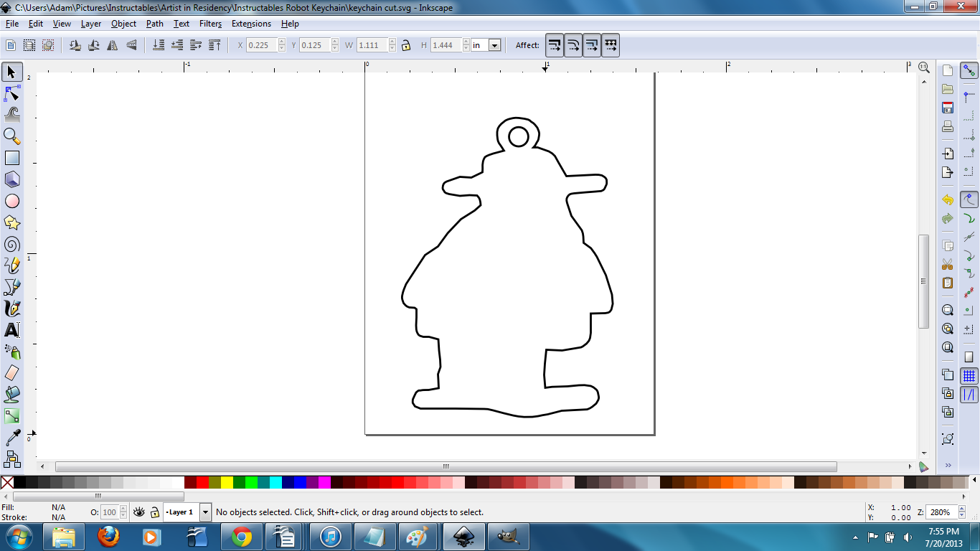Open the File menu

pos(11,24)
